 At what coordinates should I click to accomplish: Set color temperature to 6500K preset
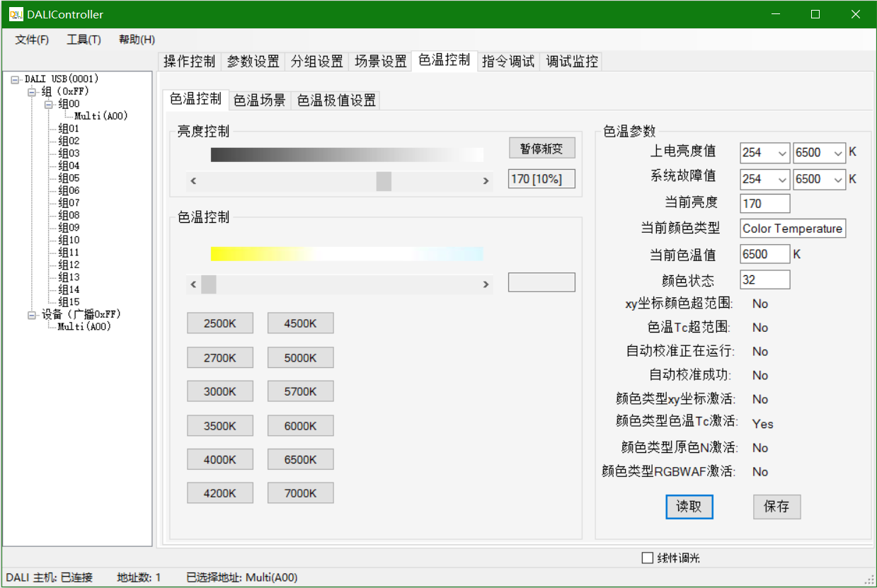300,460
